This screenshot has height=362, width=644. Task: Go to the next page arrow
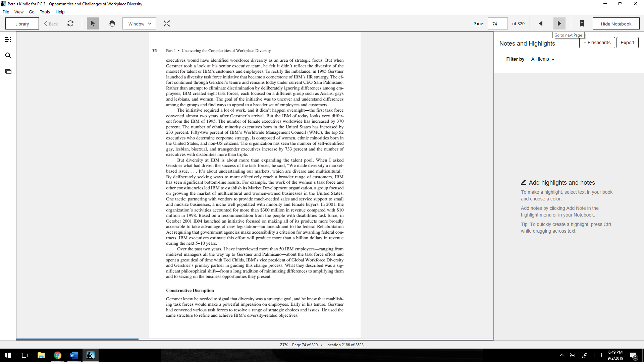coord(559,23)
